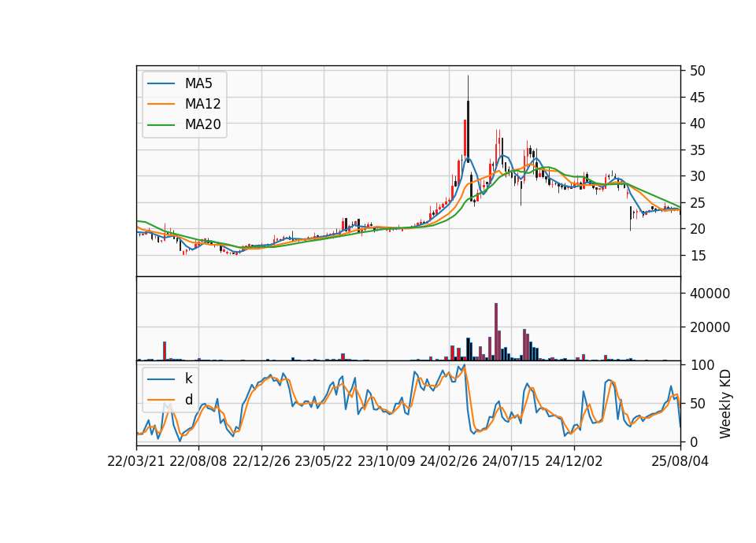Click the blue MA5 legend line sample
Image resolution: width=756 pixels, height=543 pixels.
161,83
